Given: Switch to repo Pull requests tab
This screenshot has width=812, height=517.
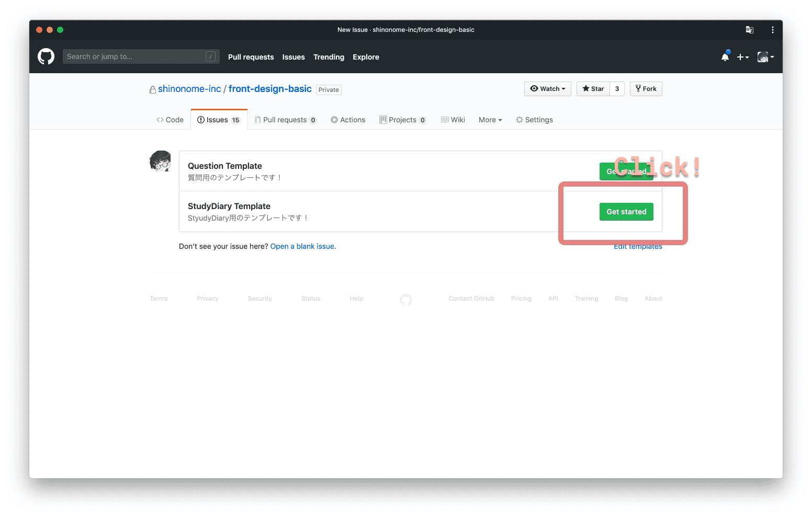Looking at the screenshot, I should coord(285,120).
